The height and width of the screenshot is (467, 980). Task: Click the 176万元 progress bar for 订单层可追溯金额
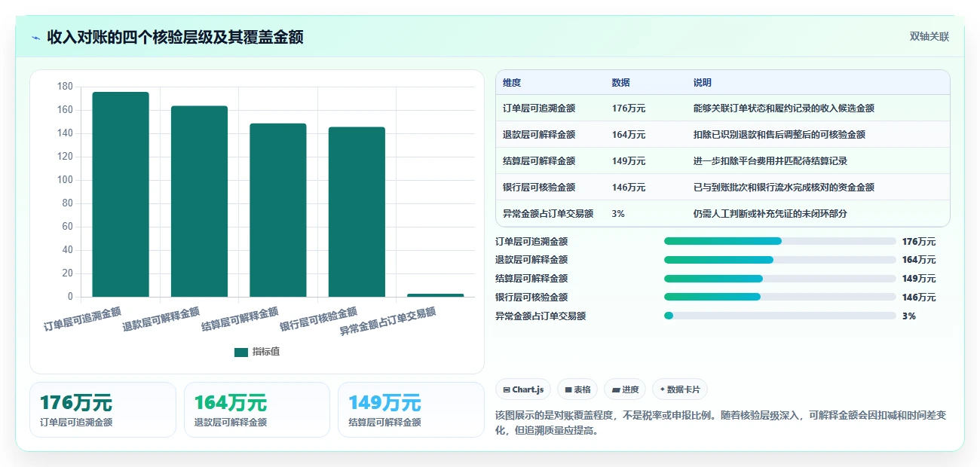[x=780, y=242]
